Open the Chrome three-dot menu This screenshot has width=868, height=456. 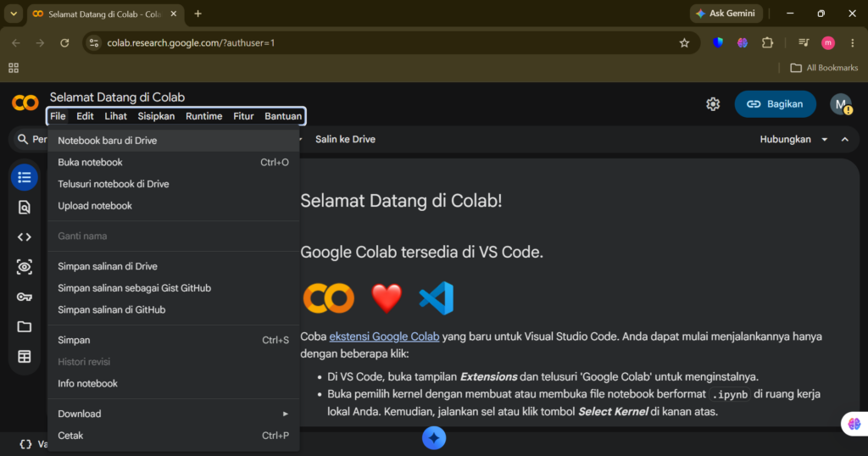[853, 42]
